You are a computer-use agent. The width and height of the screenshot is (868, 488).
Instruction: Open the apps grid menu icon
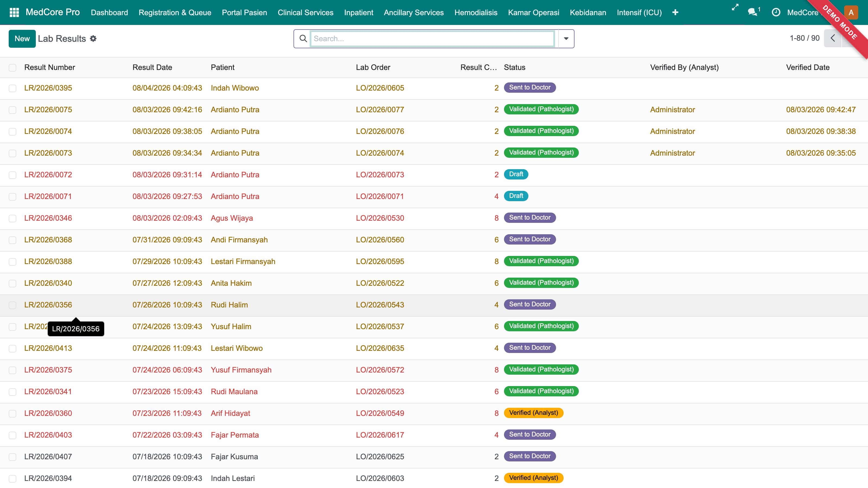pyautogui.click(x=14, y=12)
